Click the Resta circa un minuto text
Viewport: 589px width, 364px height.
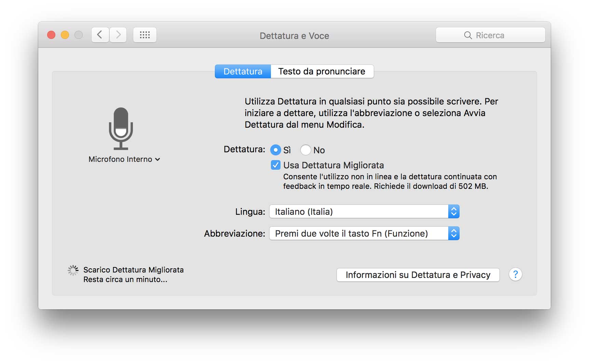pos(125,279)
